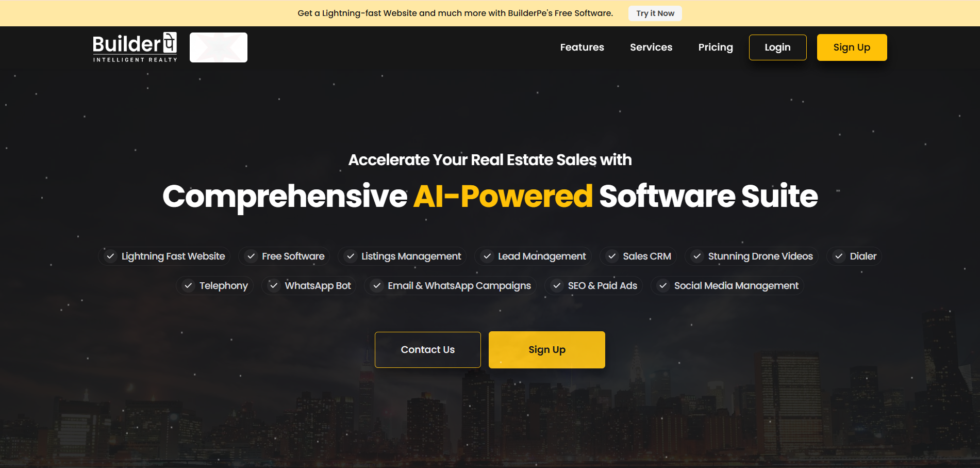Open the Features menu item

(582, 47)
